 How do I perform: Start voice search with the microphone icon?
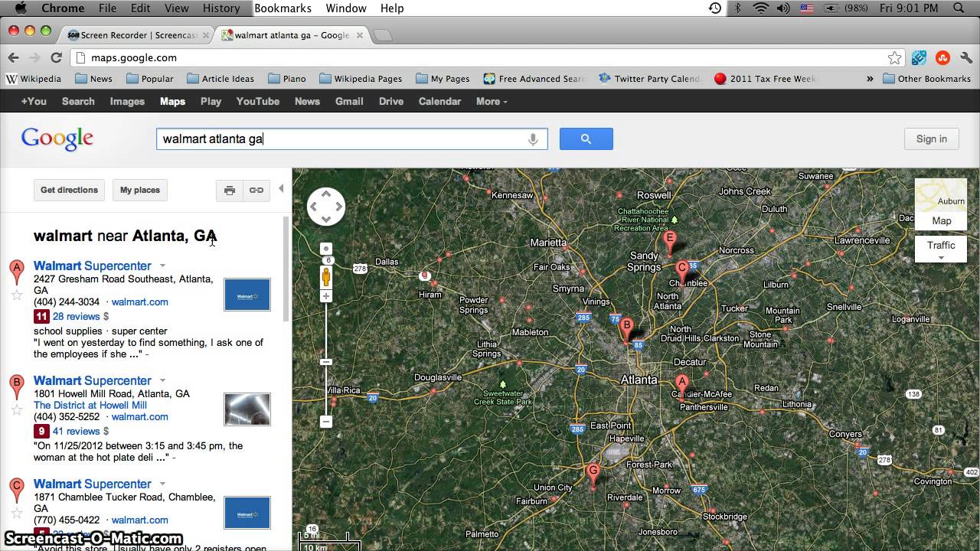[533, 139]
